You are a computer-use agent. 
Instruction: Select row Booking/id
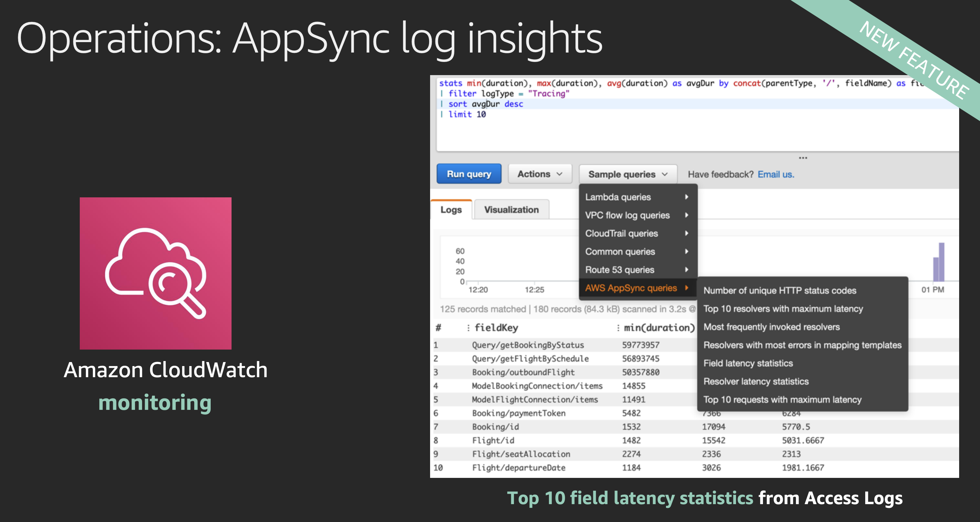tap(696, 427)
